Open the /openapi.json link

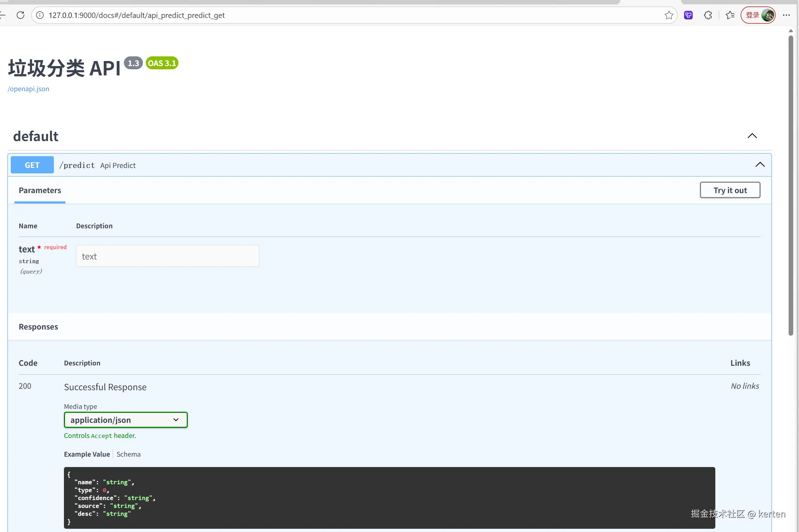coord(28,89)
